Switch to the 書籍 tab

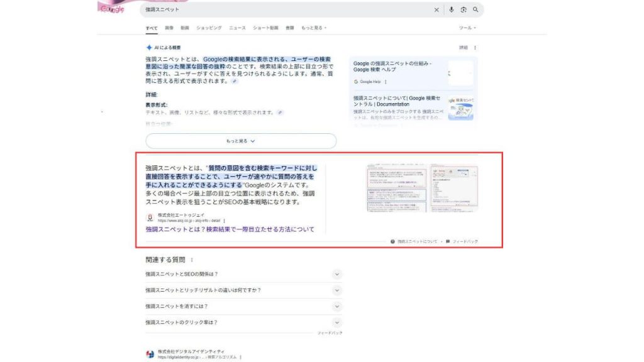point(289,28)
